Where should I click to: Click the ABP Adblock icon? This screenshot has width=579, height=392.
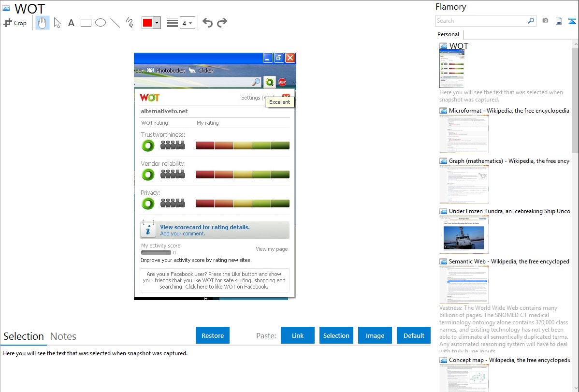282,82
